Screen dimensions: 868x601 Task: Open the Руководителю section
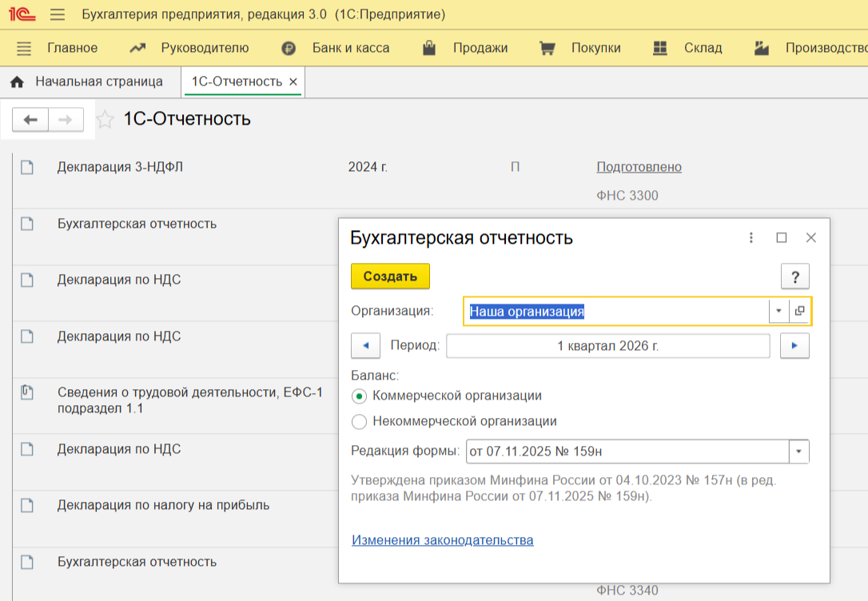coord(205,48)
